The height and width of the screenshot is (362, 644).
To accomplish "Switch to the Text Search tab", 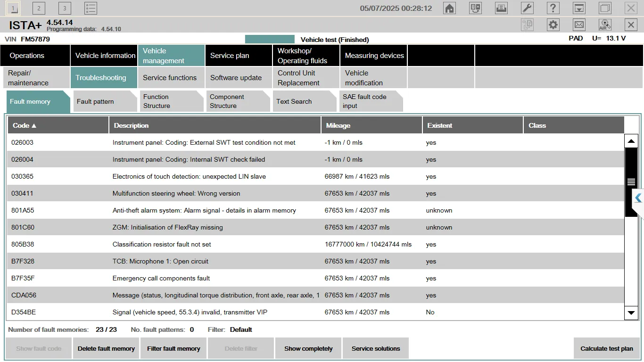I will click(305, 101).
